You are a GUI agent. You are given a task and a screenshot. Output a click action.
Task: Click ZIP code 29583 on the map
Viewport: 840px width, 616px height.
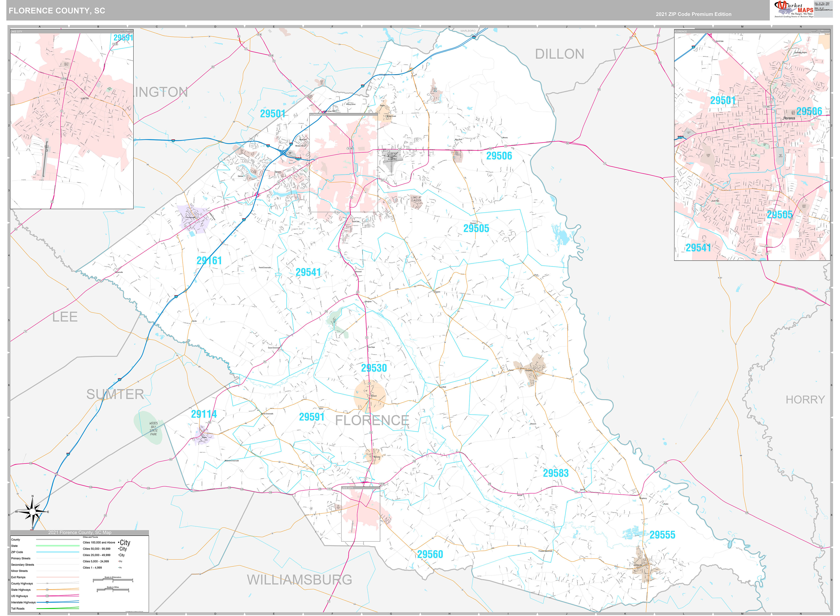click(x=556, y=473)
